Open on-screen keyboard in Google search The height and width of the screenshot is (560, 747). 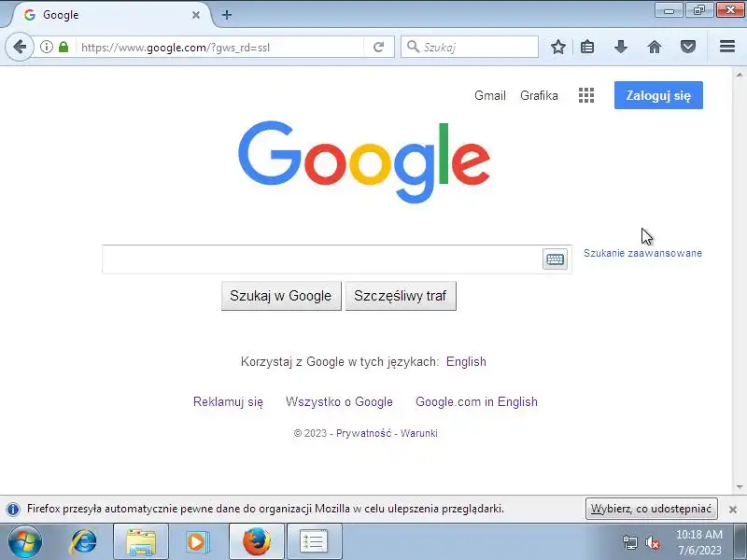pyautogui.click(x=555, y=259)
